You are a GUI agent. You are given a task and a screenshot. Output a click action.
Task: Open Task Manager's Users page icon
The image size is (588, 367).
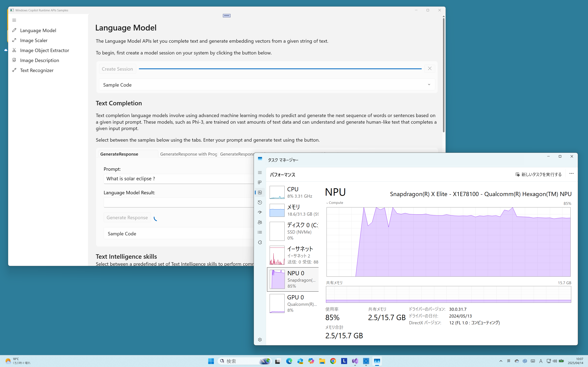260,222
